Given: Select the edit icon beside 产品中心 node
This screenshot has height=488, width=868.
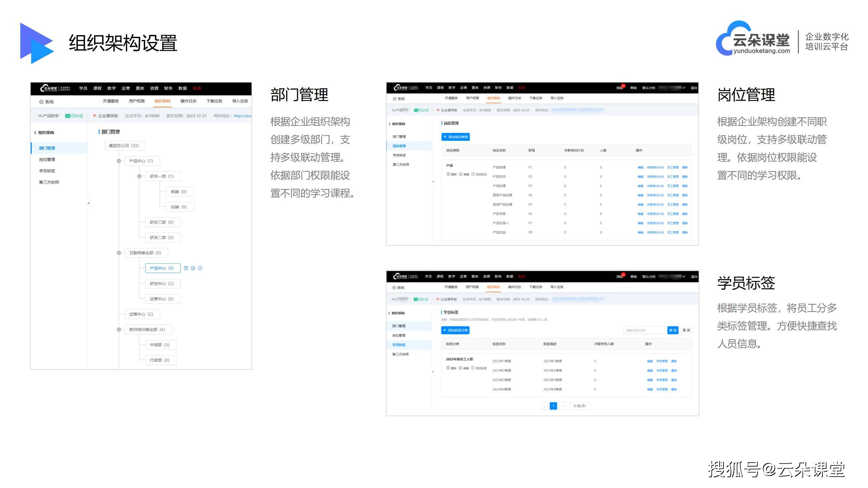Looking at the screenshot, I should click(x=193, y=268).
